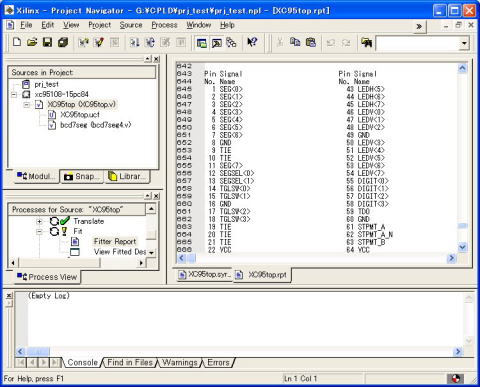Viewport: 480px width, 387px height.
Task: Click the Undo arrow icon
Action: [x=331, y=43]
